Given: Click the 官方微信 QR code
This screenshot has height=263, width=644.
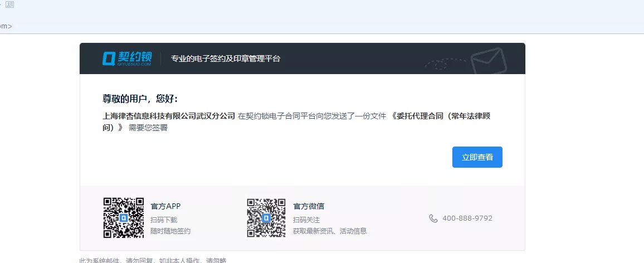Looking at the screenshot, I should tap(266, 218).
